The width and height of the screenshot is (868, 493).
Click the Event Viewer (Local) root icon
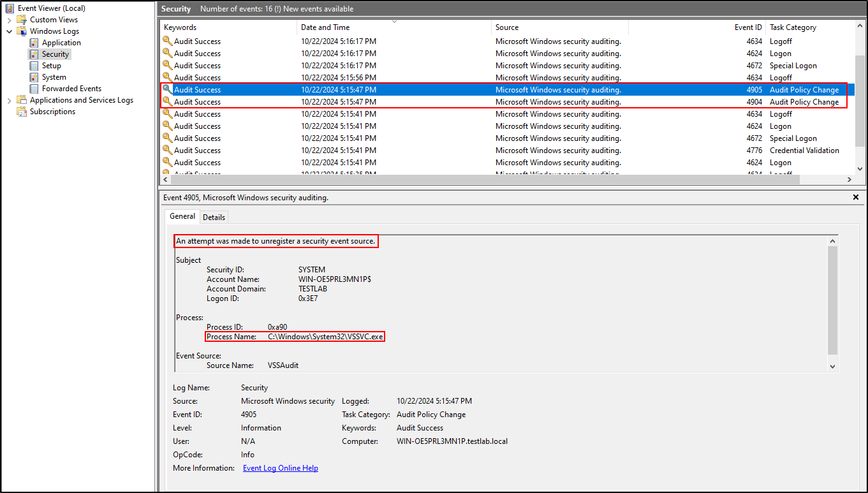(10, 8)
